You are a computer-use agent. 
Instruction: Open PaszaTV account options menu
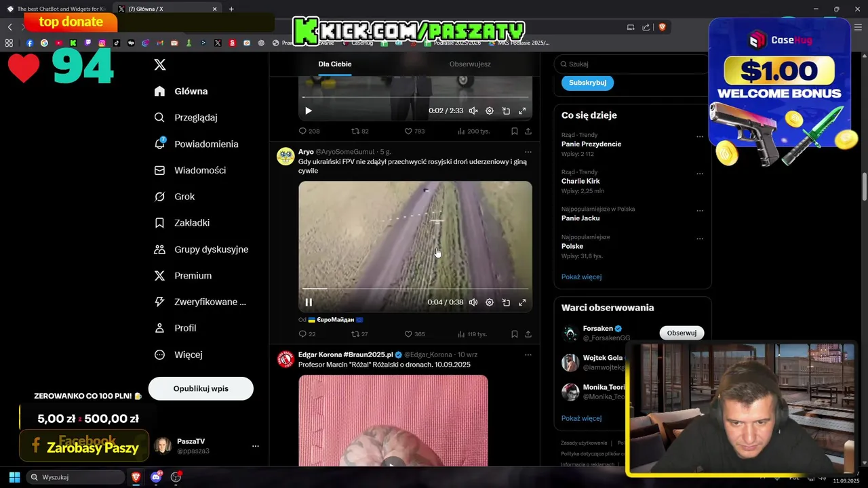click(x=256, y=446)
